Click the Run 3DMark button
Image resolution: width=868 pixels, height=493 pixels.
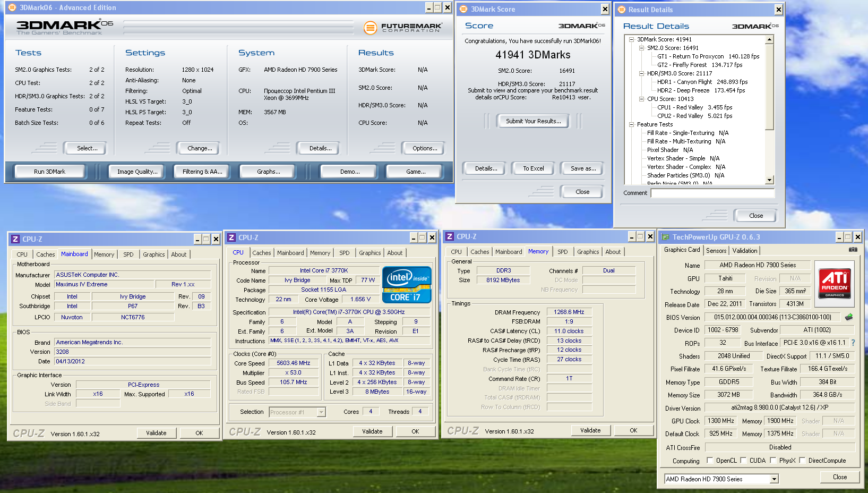[49, 172]
